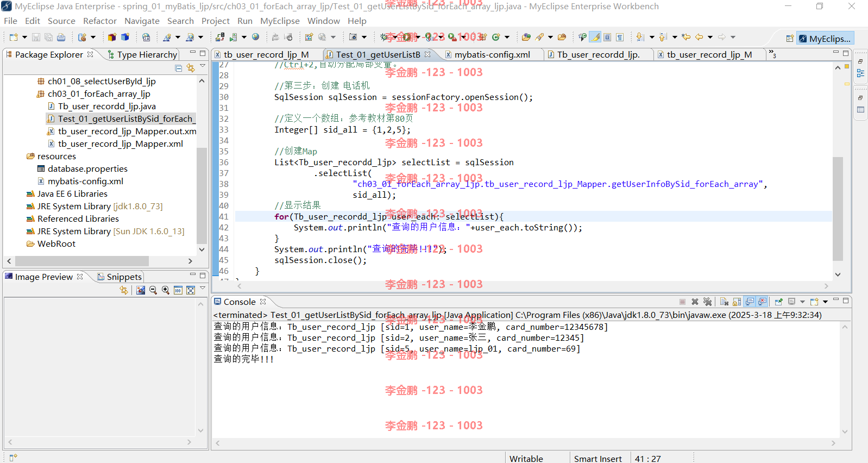Close the Console view tab
868x463 pixels.
(x=263, y=302)
